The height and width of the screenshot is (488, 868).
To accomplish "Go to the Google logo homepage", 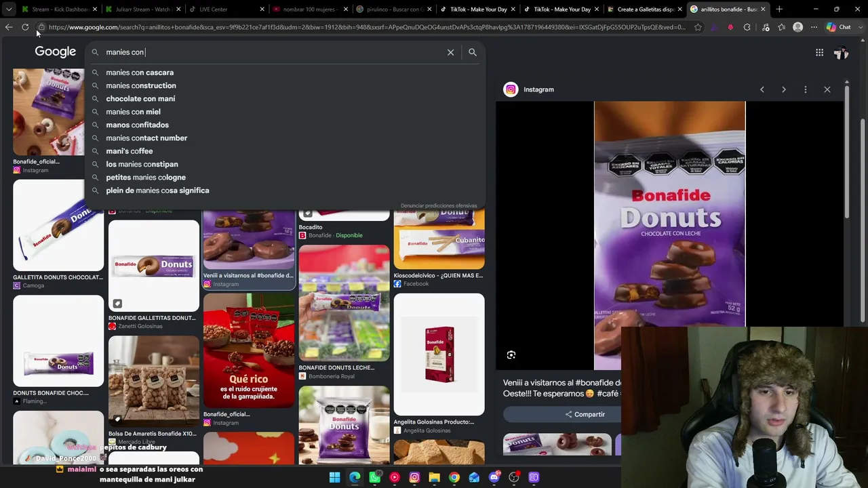I will [x=56, y=52].
